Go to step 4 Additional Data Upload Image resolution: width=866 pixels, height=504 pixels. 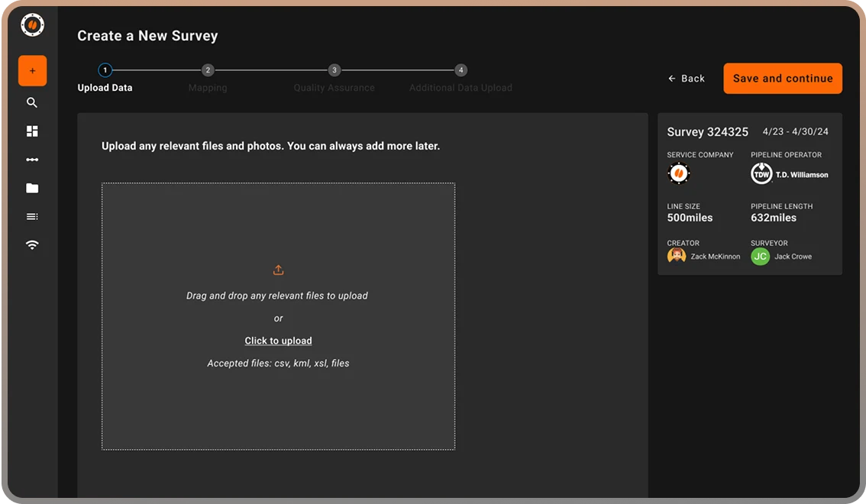click(x=460, y=78)
